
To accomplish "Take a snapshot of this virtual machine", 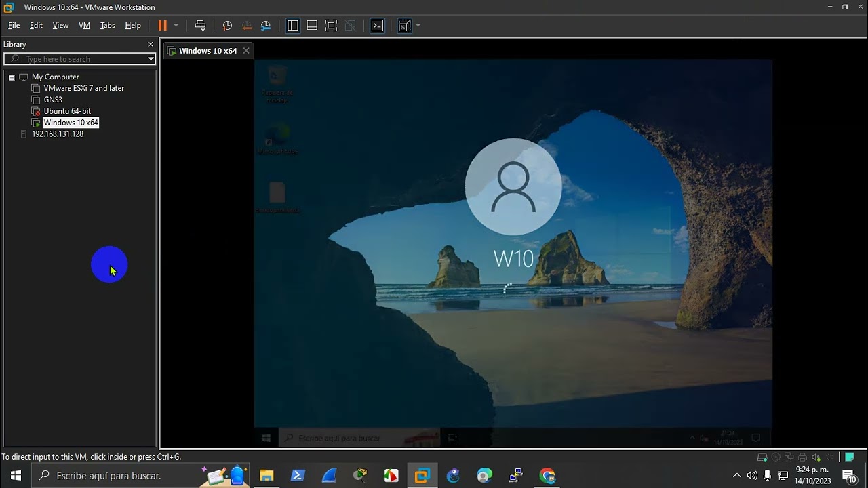I will click(227, 26).
